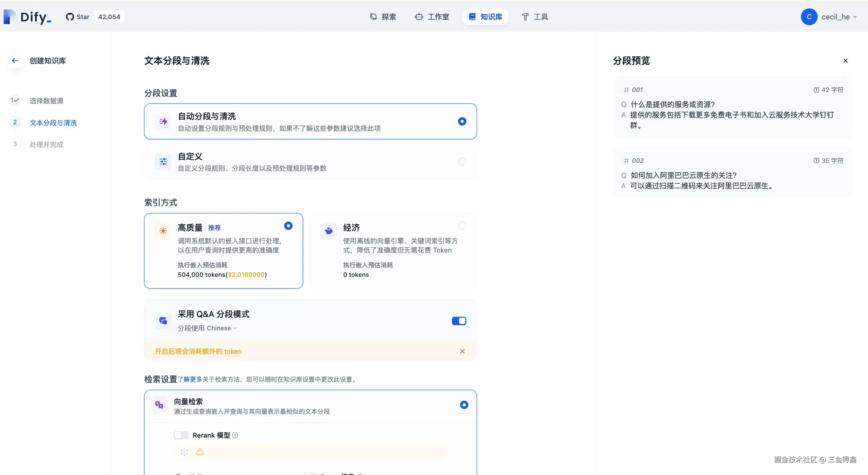Screen dimensions: 868x475
Task: Choose the 经济 index mode radio
Action: (x=462, y=226)
